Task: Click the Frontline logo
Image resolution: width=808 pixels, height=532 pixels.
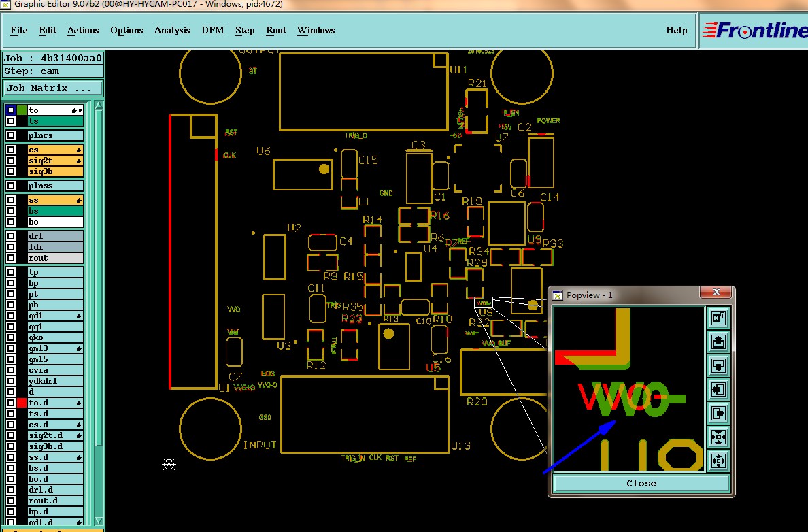Action: click(755, 31)
